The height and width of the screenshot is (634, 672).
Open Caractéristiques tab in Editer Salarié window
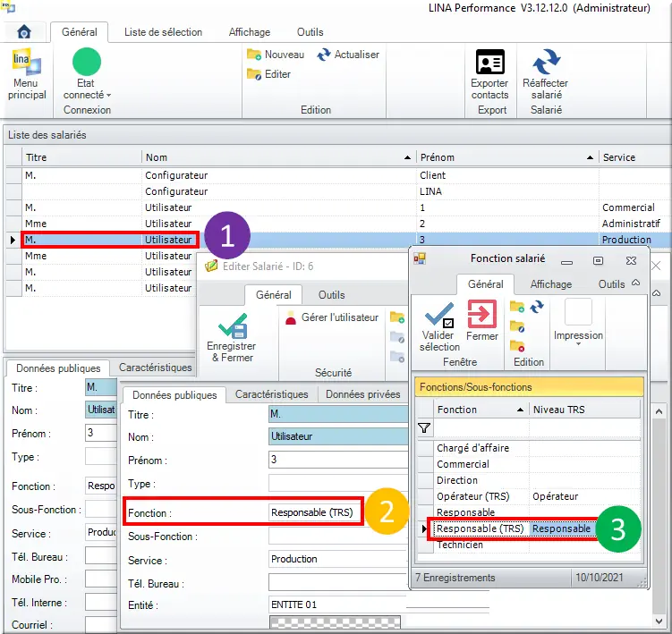pos(272,394)
